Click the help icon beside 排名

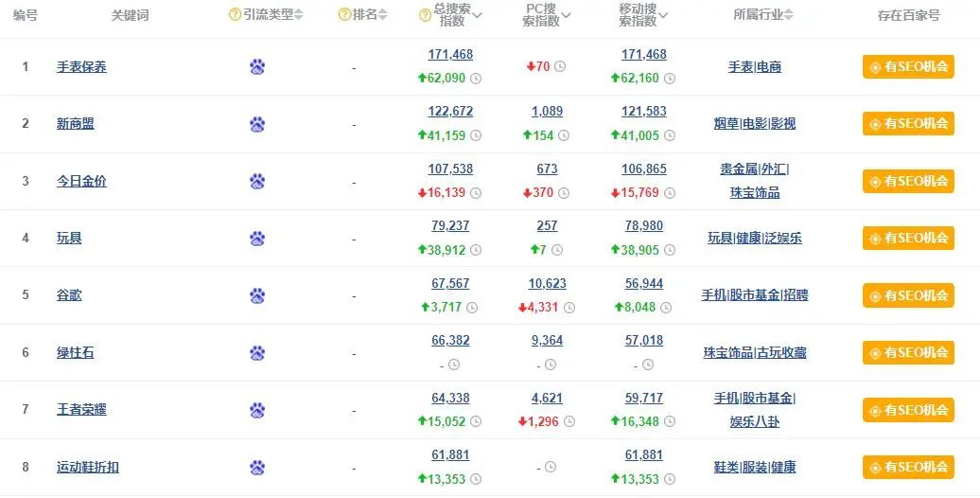pyautogui.click(x=344, y=15)
